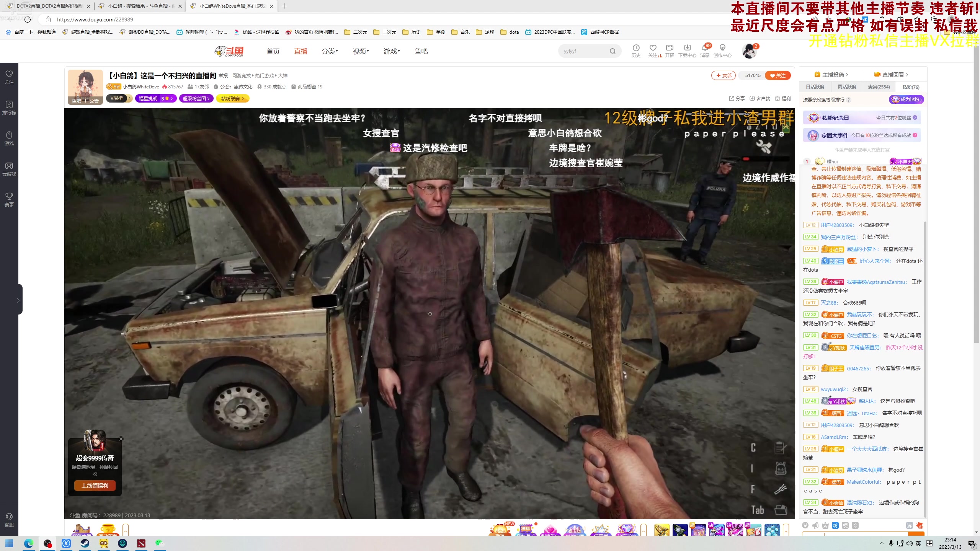Open 排行榜 ranking in the left sidebar
Image resolution: width=980 pixels, height=551 pixels.
(x=9, y=108)
